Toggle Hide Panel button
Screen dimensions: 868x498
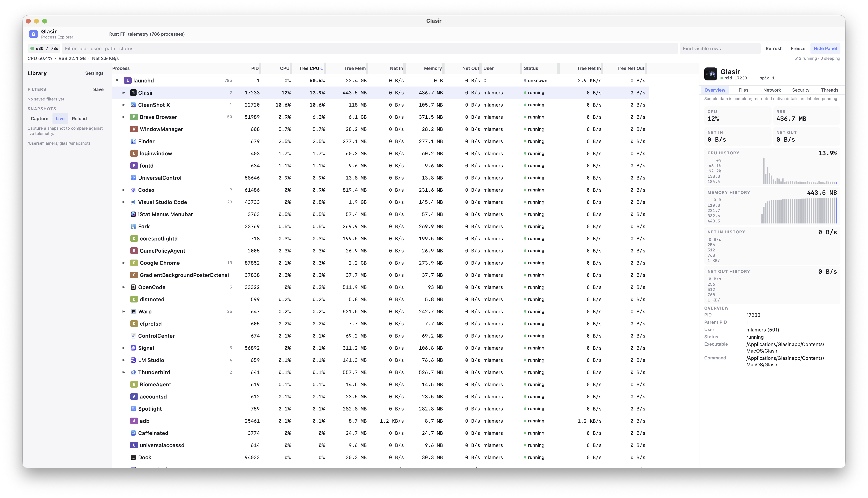825,48
